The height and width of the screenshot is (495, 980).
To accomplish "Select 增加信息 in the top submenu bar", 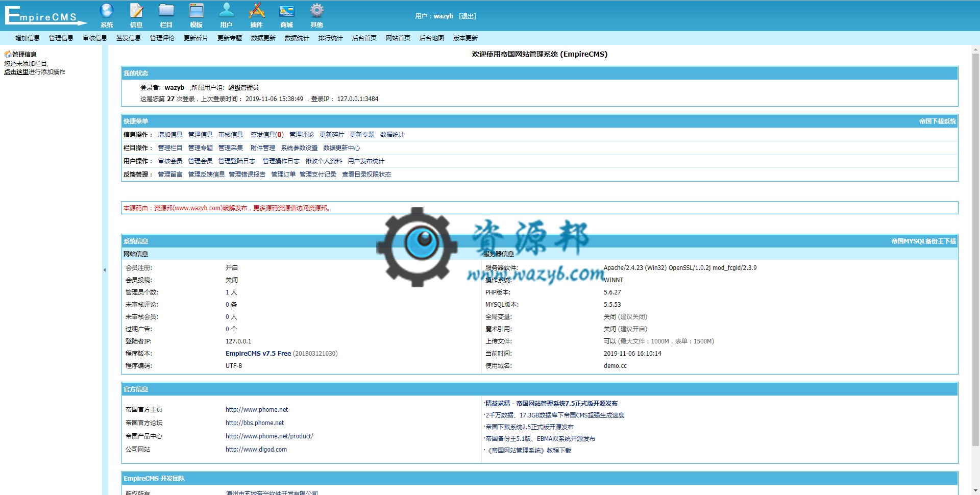I will tap(28, 38).
